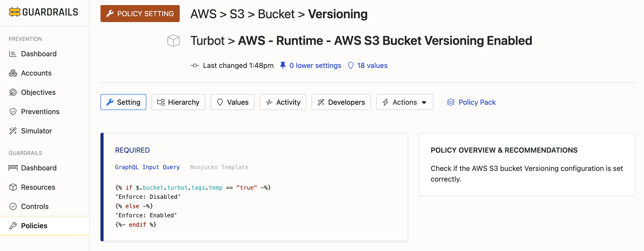
Task: Open the Actions dropdown menu
Action: [405, 102]
